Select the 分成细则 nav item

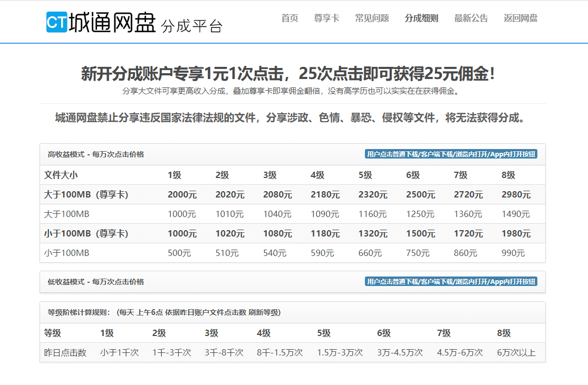point(421,18)
